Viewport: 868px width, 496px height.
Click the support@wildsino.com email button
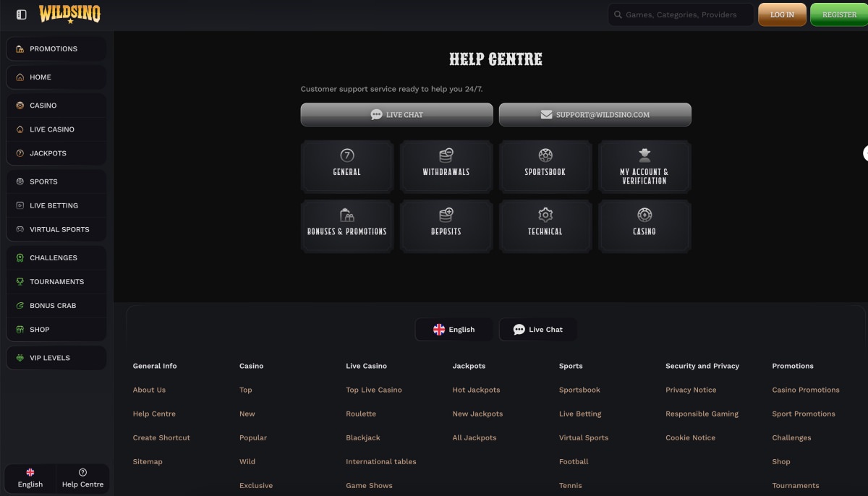(595, 115)
